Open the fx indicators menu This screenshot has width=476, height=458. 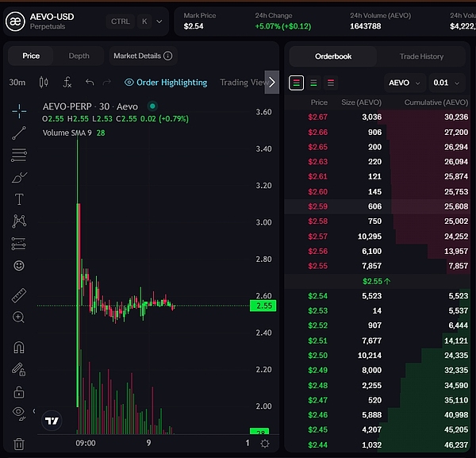click(67, 83)
